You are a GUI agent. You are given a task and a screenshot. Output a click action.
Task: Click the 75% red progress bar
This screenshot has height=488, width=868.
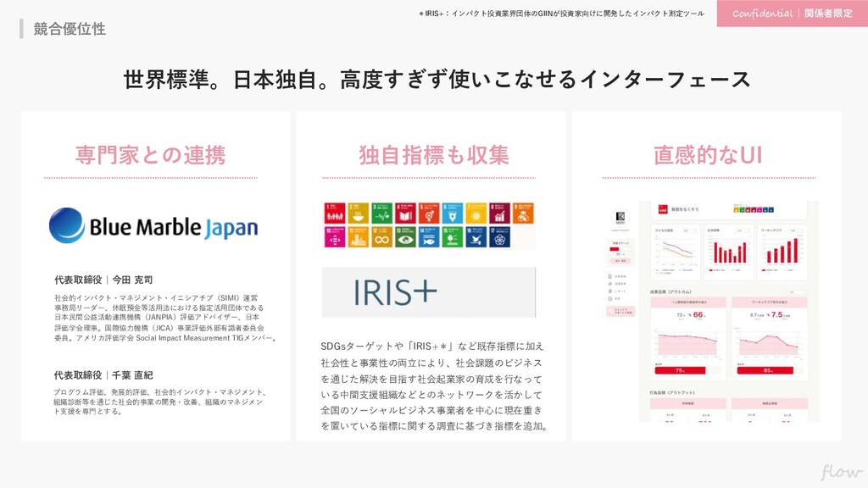(680, 370)
